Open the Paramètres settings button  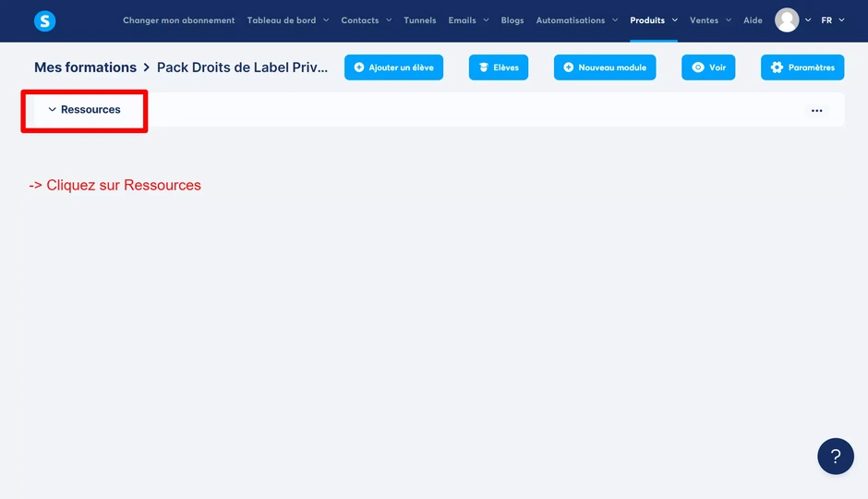tap(802, 67)
